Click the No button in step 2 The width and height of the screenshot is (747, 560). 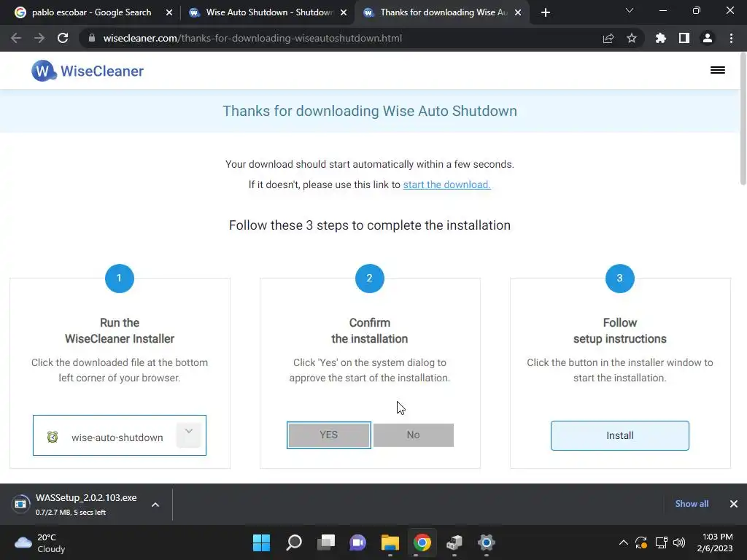(413, 435)
